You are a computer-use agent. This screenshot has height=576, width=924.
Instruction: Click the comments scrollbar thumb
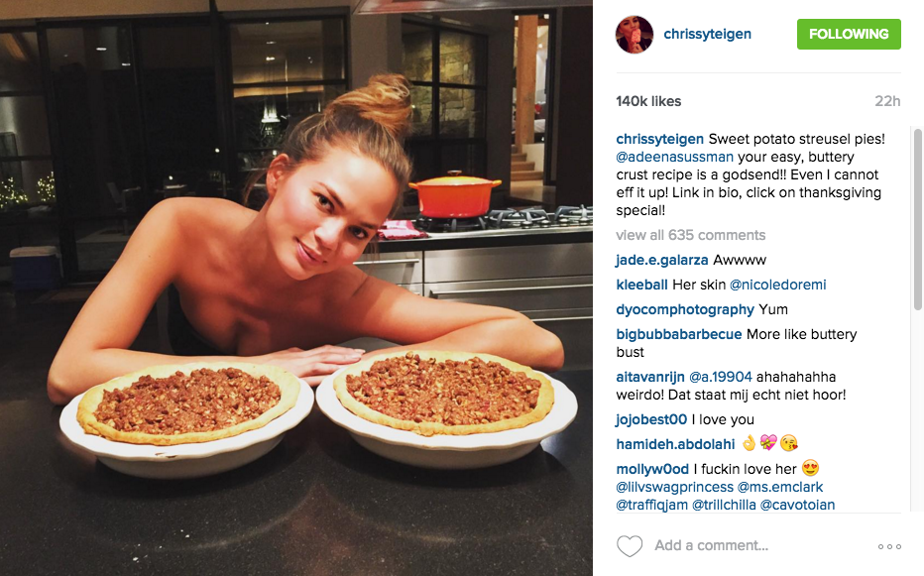[x=917, y=219]
